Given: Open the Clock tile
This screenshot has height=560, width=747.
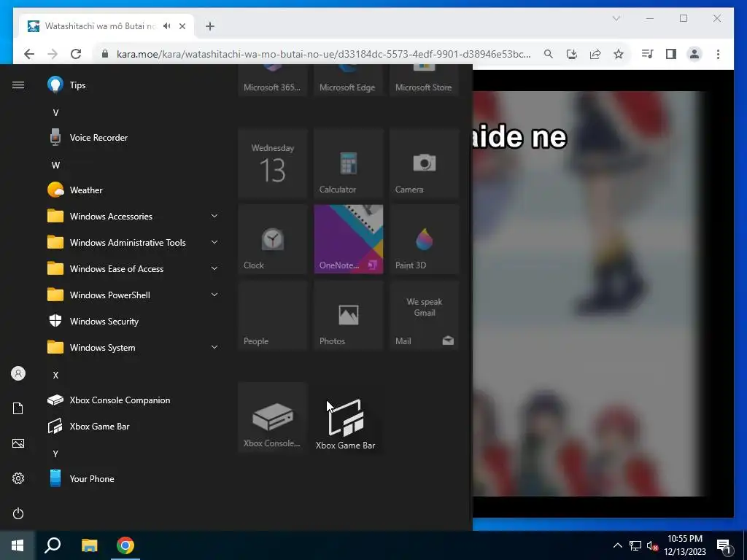Looking at the screenshot, I should click(x=273, y=239).
